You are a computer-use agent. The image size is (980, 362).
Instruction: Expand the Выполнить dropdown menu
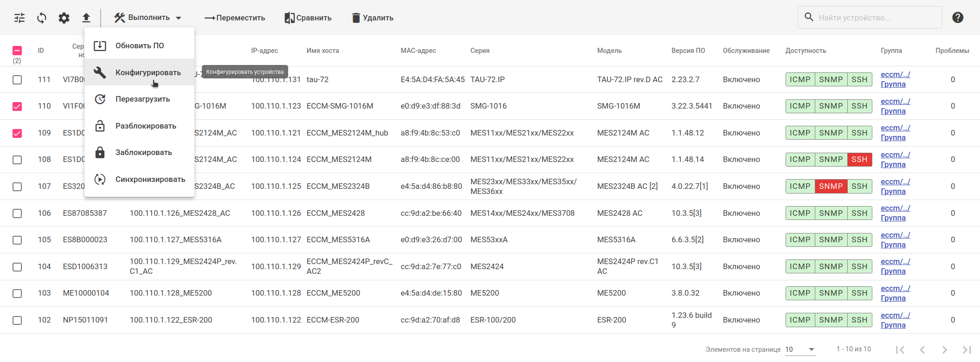(148, 18)
